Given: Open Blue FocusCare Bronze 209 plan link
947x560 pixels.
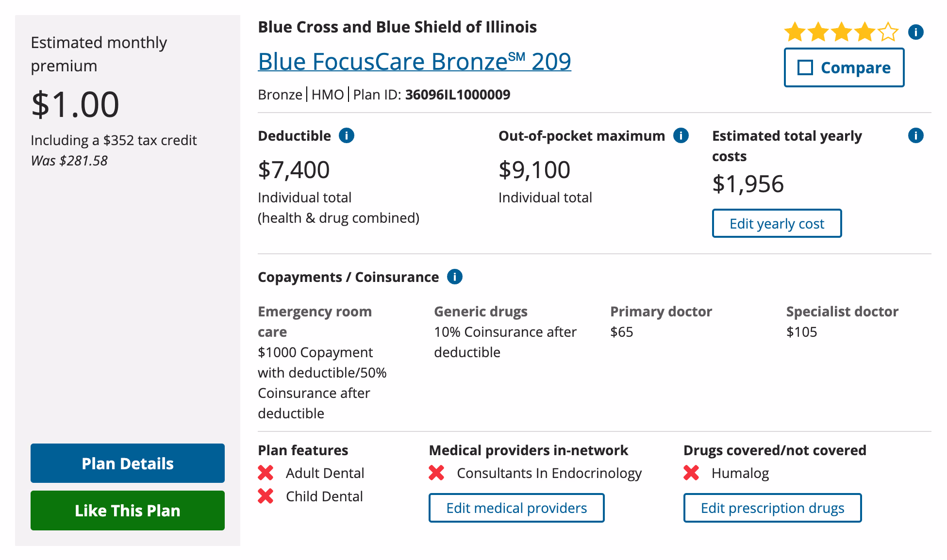Looking at the screenshot, I should [x=415, y=61].
